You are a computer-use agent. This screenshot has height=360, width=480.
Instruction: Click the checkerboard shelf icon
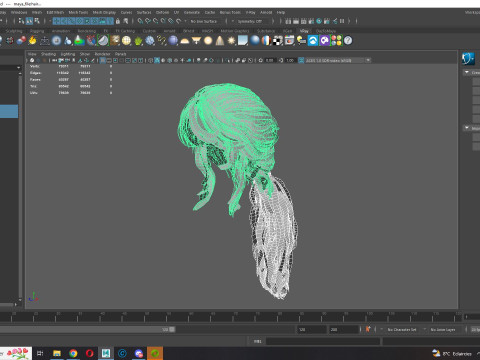click(278, 41)
